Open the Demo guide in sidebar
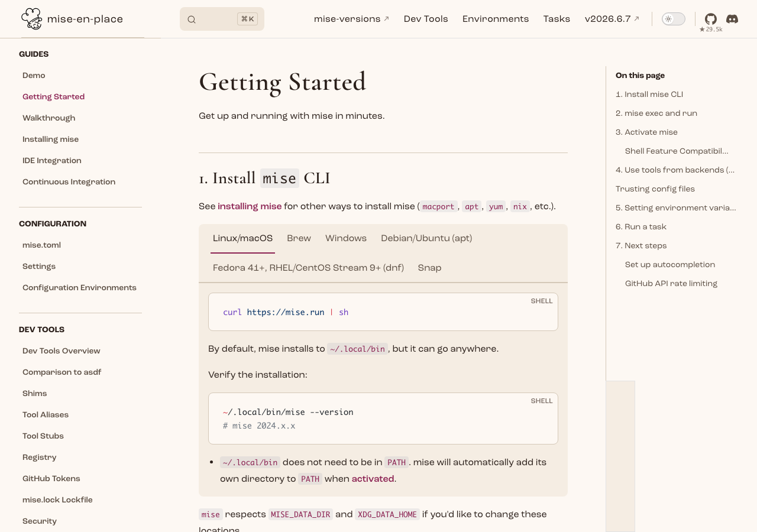757x532 pixels. pyautogui.click(x=34, y=76)
